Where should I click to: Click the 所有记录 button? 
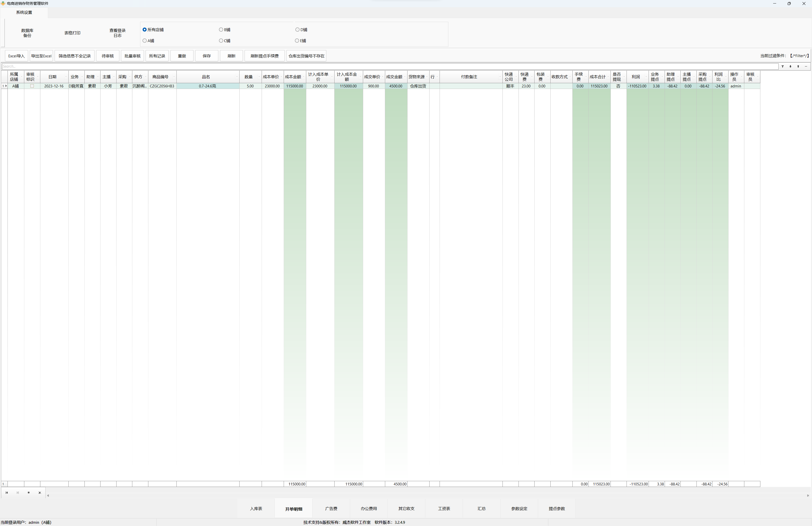[157, 56]
